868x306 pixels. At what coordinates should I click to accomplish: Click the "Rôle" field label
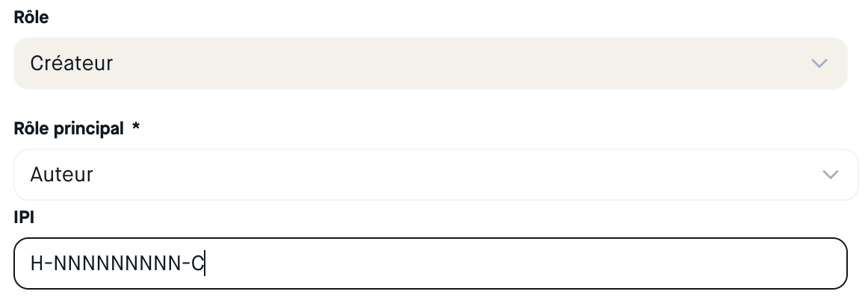click(31, 17)
